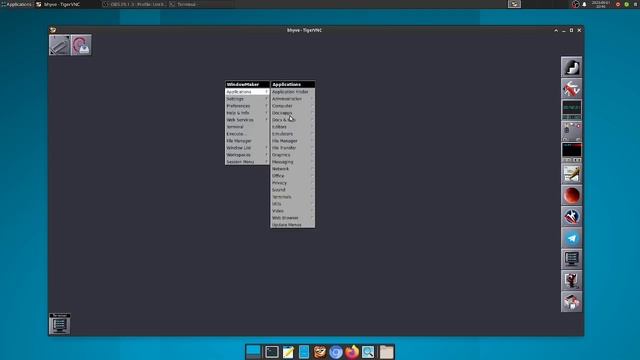Launch the colored blocks dock icon
The height and width of the screenshot is (360, 640).
571,302
